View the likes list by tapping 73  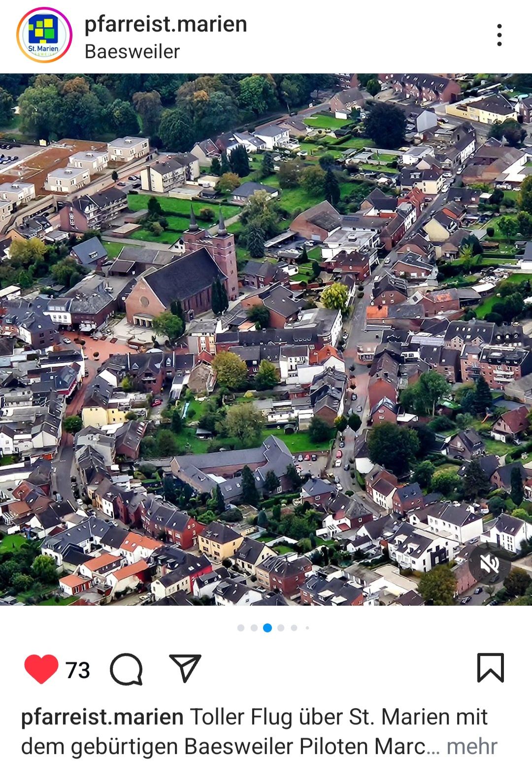pyautogui.click(x=78, y=670)
